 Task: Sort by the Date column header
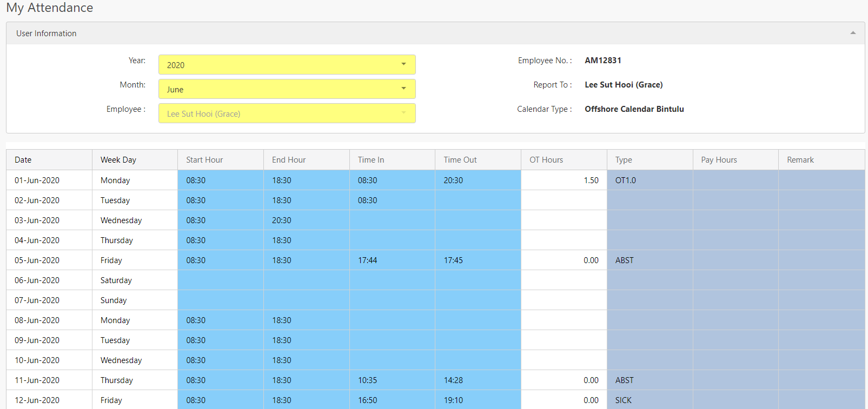(x=49, y=160)
